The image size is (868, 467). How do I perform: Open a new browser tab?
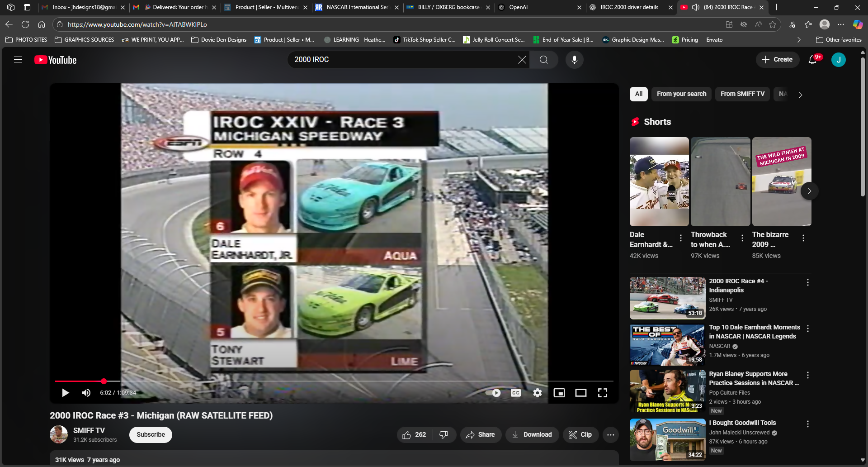[x=777, y=7]
